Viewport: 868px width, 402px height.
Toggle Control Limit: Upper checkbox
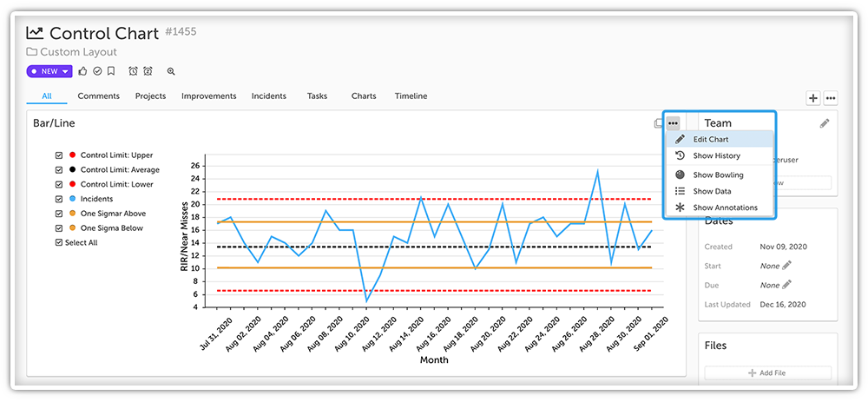(59, 155)
